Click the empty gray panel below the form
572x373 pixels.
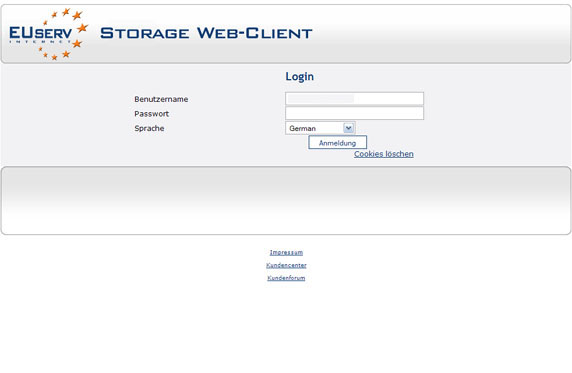[x=286, y=201]
